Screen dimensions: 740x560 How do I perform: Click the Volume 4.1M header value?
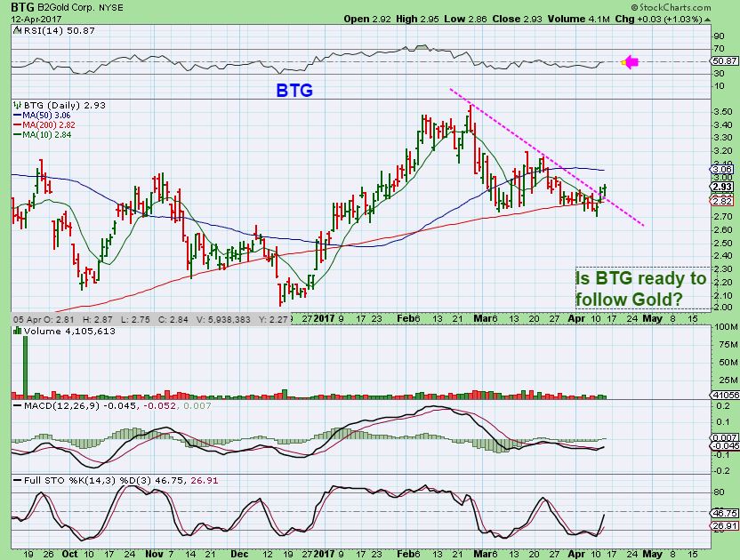pyautogui.click(x=579, y=20)
